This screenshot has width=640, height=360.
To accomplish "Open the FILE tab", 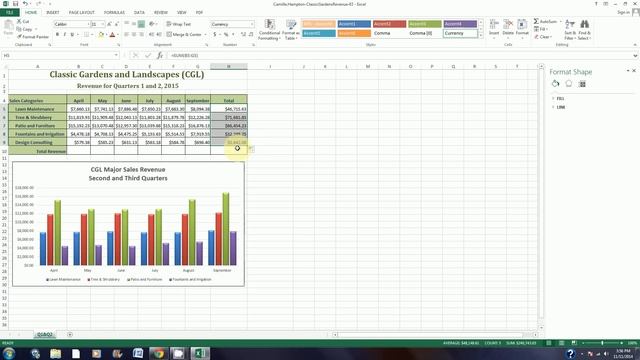I will coord(9,13).
